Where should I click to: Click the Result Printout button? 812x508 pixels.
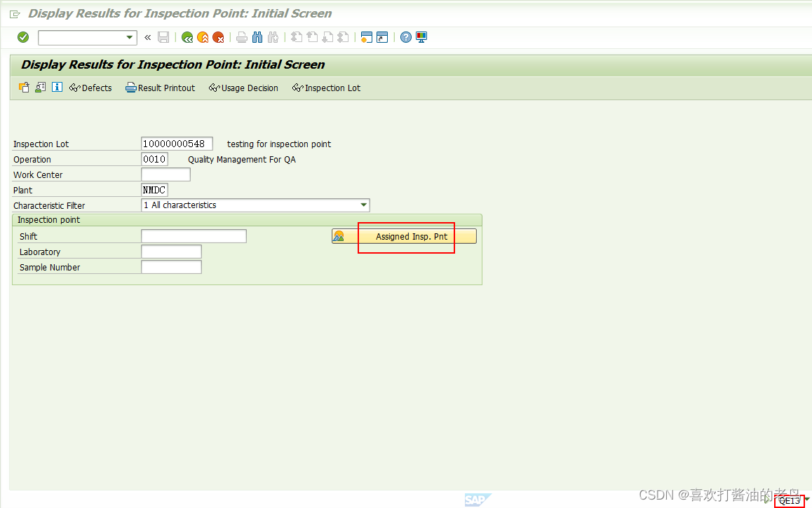click(161, 88)
